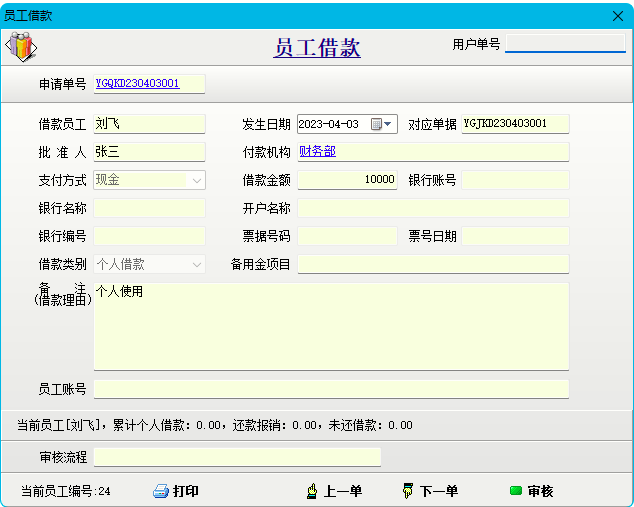
Task: Go to previous record via 上一单 icon
Action: [311, 491]
